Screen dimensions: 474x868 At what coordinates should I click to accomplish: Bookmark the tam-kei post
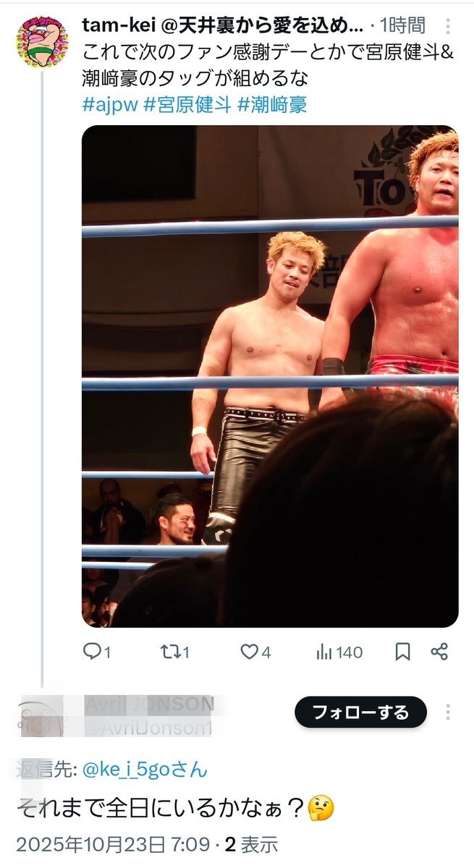pos(403,652)
